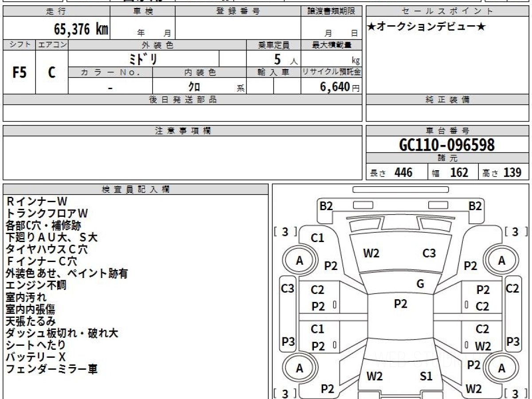The width and height of the screenshot is (532, 399).
Task: Click the RインナーW inspector note
Action: 37,202
